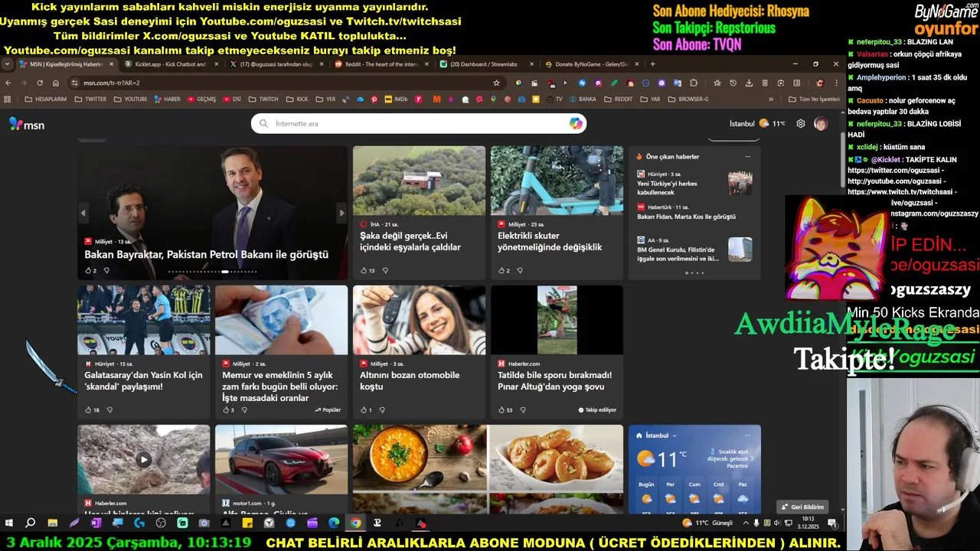This screenshot has width=980, height=551.
Task: Bookmark this page with the star
Action: point(496,83)
